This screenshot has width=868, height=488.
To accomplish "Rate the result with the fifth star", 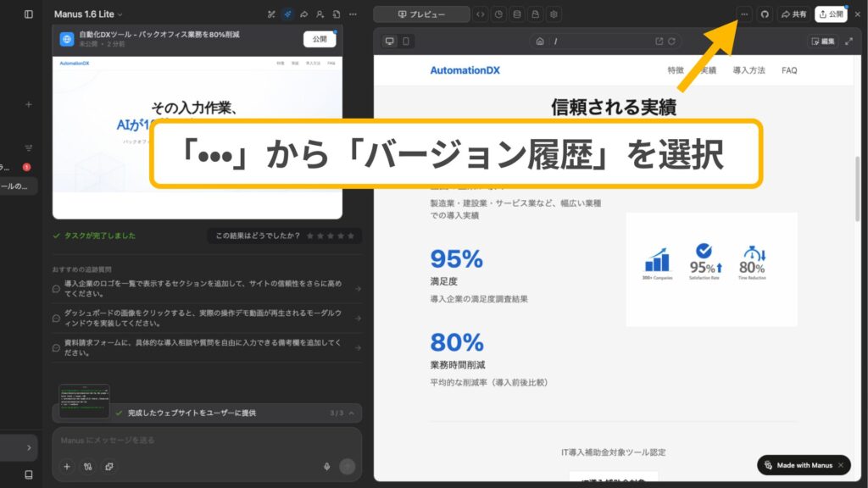I will click(350, 236).
